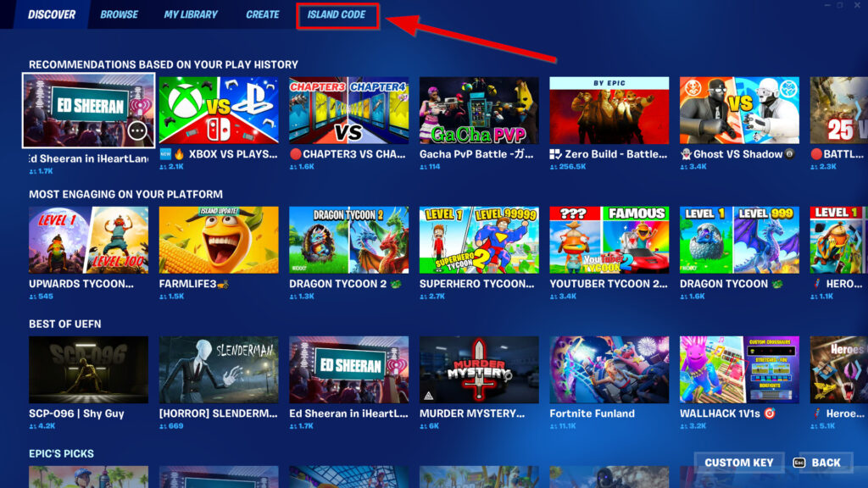Open the FarmLife3 island thumbnail
This screenshot has width=868, height=488.
(219, 240)
